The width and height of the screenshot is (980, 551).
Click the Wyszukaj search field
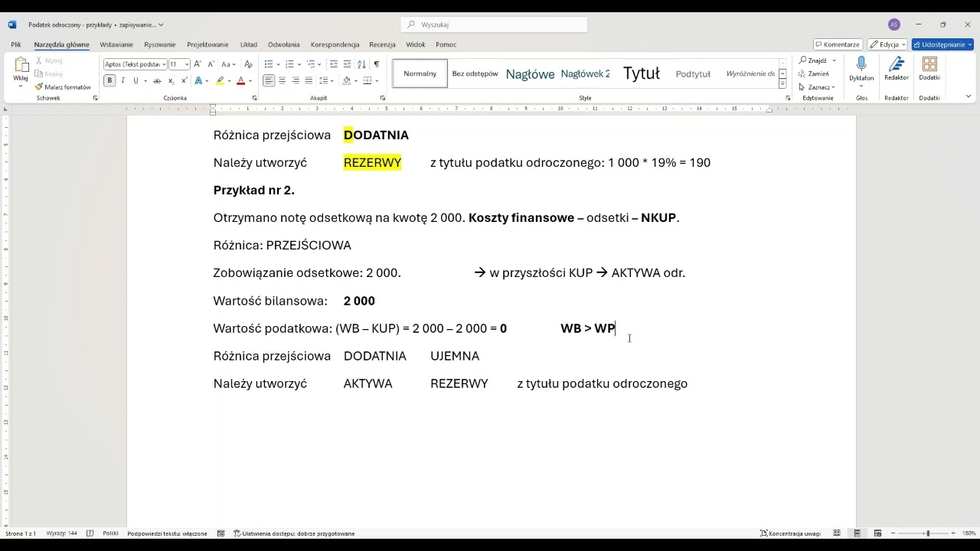tap(494, 24)
